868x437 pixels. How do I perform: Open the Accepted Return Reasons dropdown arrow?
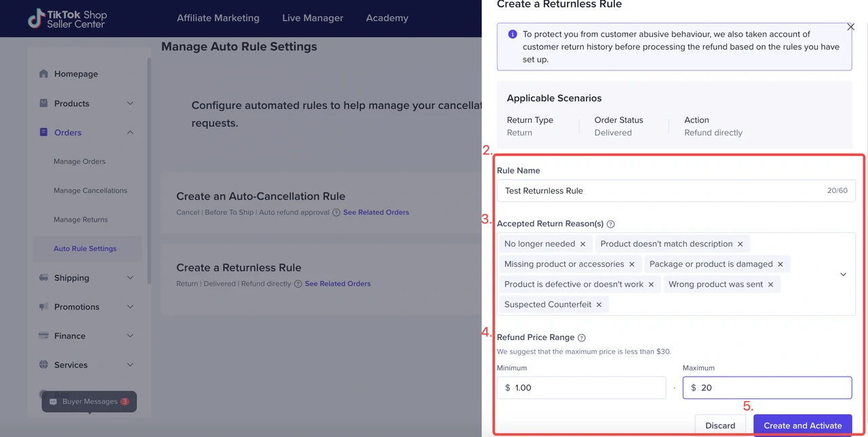[x=843, y=274]
